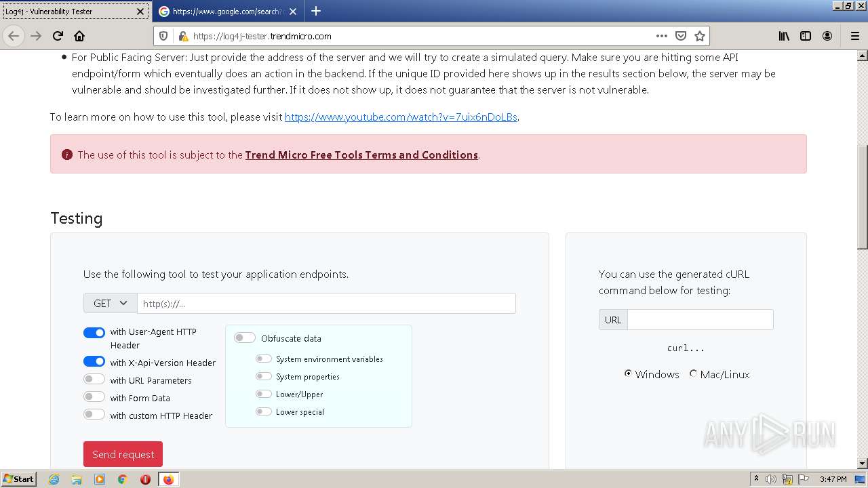Open page actions three-dot menu

[x=662, y=36]
